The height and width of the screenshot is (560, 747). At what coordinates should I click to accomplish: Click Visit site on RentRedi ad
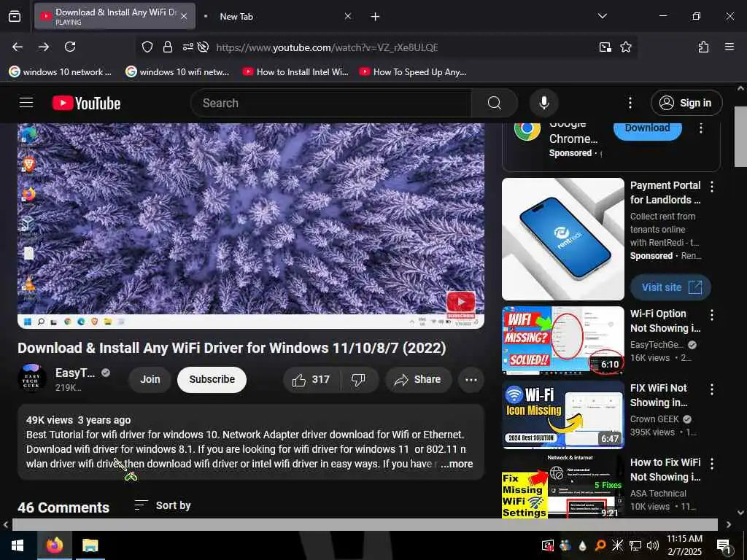[x=671, y=287]
